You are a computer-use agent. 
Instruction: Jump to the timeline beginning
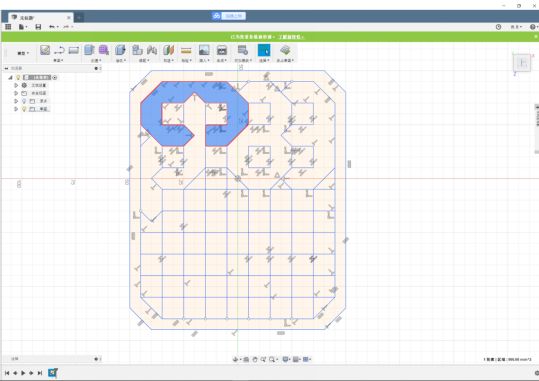click(x=7, y=373)
